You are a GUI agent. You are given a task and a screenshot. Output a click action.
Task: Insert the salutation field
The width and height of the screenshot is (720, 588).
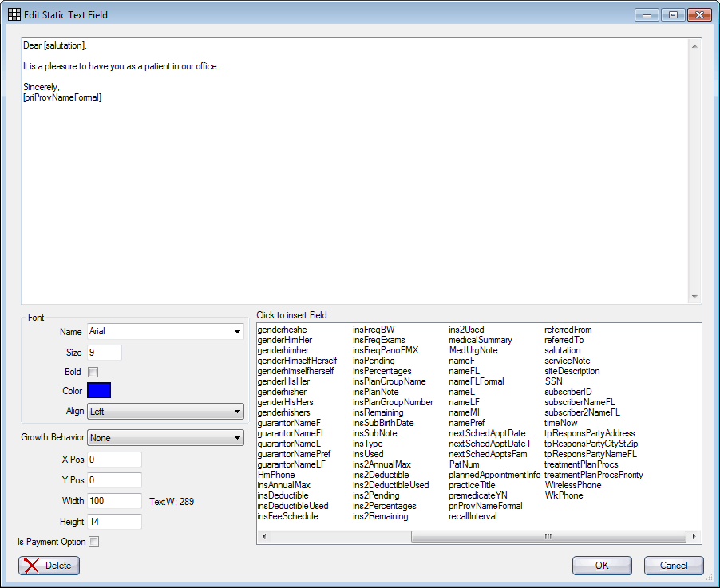[562, 350]
